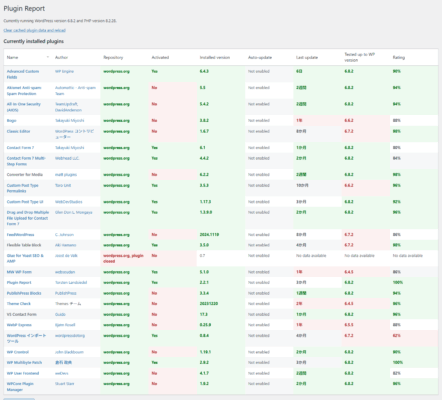The height and width of the screenshot is (400, 442).
Task: Click author John Blackbourn link
Action: click(x=69, y=352)
